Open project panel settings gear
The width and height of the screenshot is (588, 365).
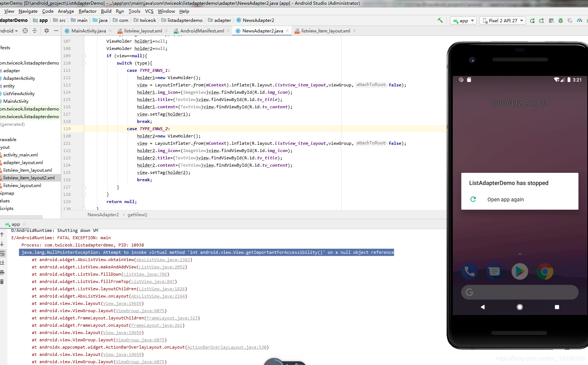click(47, 31)
